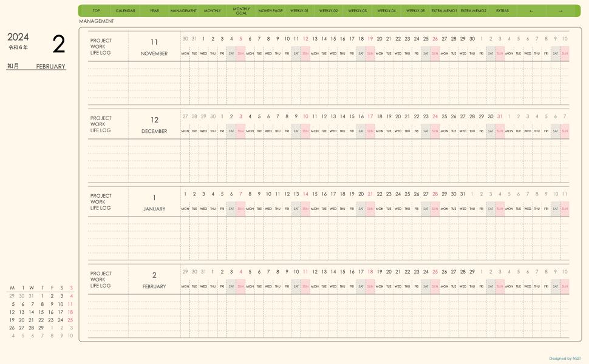The width and height of the screenshot is (589, 364).
Task: Select day 14 in the mini calendar
Action: pyautogui.click(x=32, y=312)
